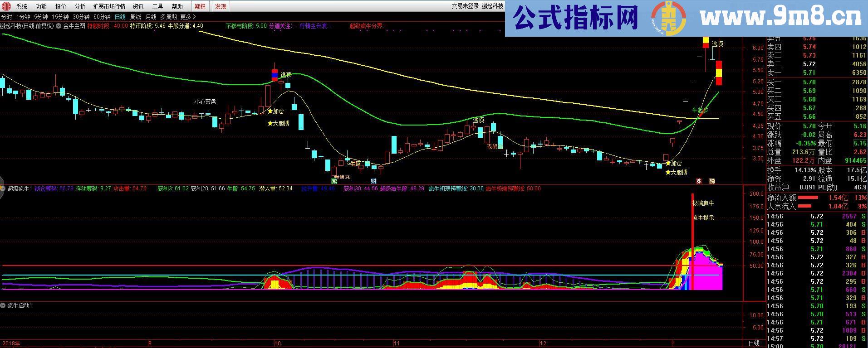Viewport: 868px width, 348px height.
Task: Click the 减 marker icon under chart
Action: (x=334, y=181)
